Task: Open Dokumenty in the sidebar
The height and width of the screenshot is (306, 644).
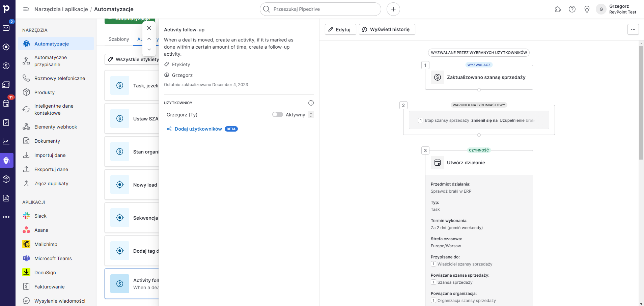Action: (x=56, y=141)
